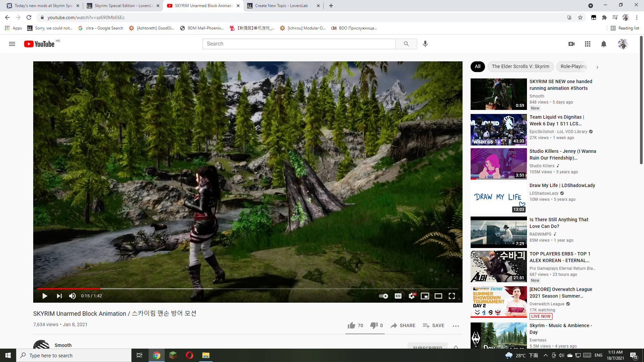Open Is There Still Anything That Love Can Do
The height and width of the screenshot is (362, 644).
point(559,223)
